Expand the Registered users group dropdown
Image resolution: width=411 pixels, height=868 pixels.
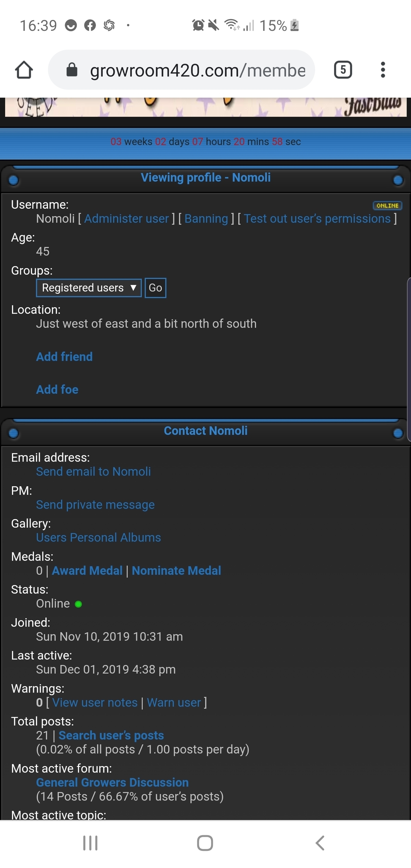(89, 288)
